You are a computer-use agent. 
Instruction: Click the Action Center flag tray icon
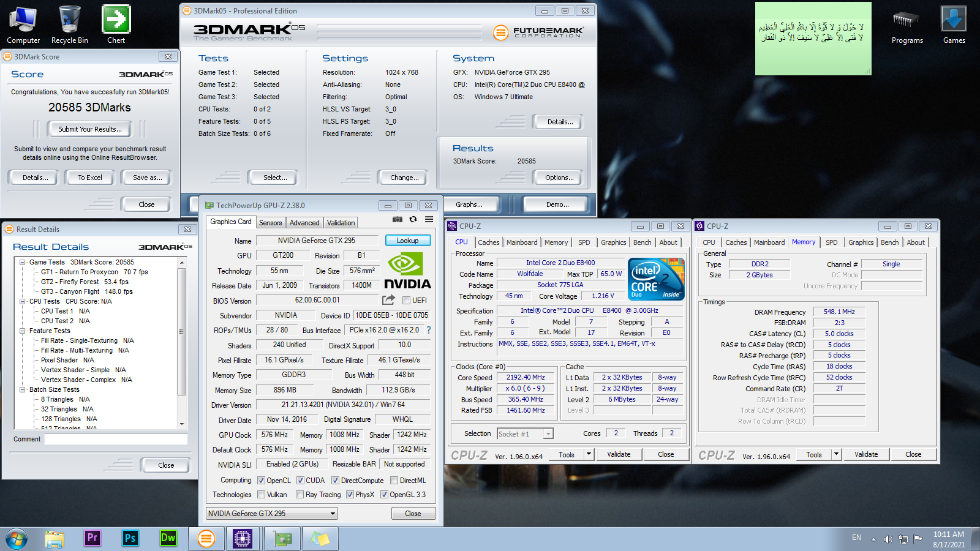click(x=918, y=539)
